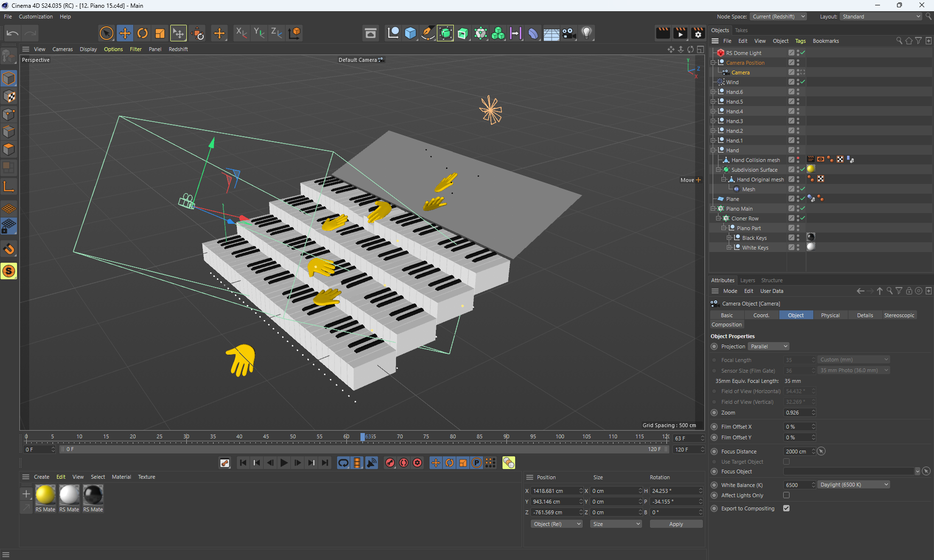
Task: Uncheck Export to Compositing checkbox
Action: [x=786, y=508]
